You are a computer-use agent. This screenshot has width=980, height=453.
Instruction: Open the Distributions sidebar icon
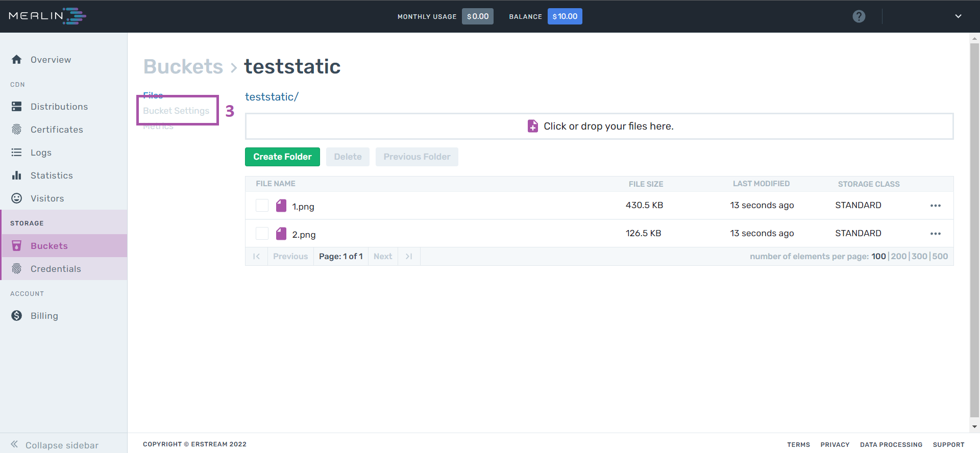(17, 107)
